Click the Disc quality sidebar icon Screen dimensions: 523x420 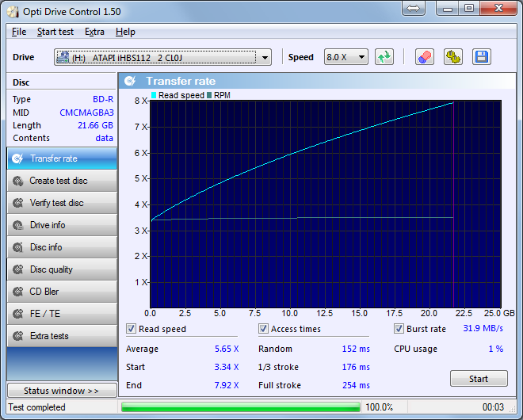click(x=17, y=269)
